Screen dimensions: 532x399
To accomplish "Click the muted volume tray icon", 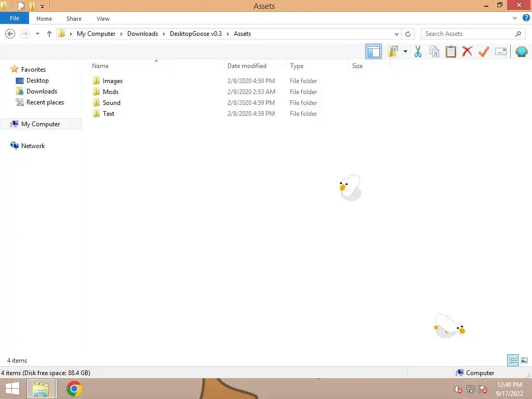I will (458, 389).
